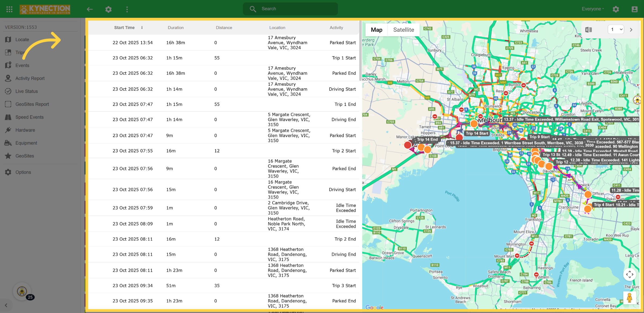Click the Location column header
This screenshot has width=644, height=313.
point(277,27)
